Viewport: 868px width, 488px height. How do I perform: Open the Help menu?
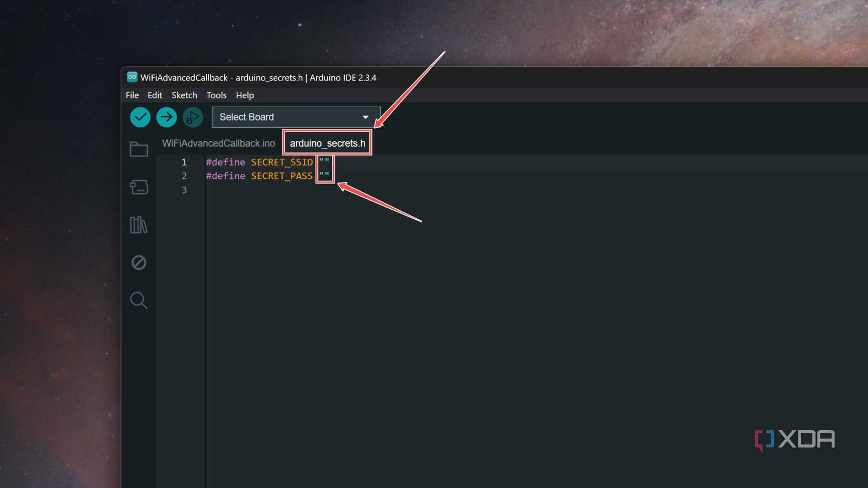click(245, 95)
